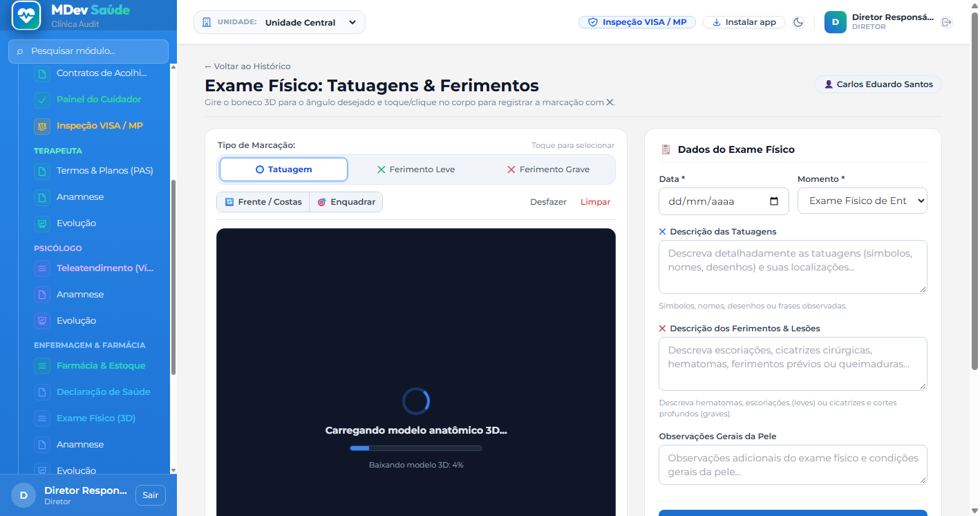Click the Enquadrar button
Viewport: 980px width, 516px height.
coord(346,202)
